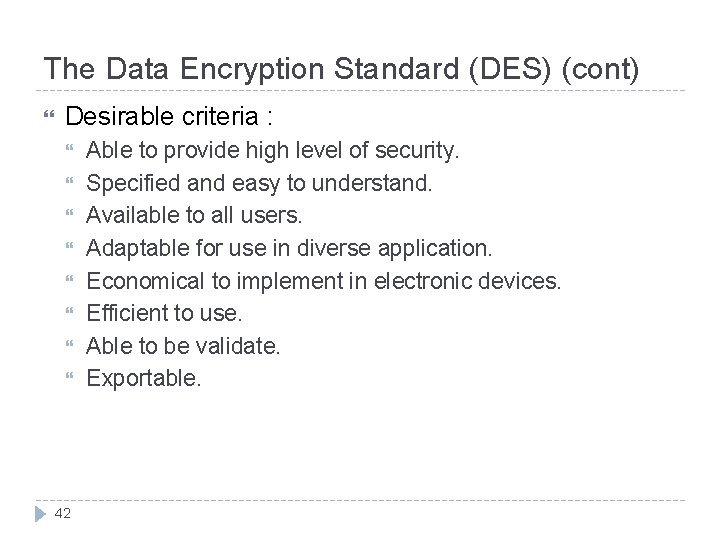Click the bullet marker before high level of security
The width and height of the screenshot is (720, 540).
tap(70, 152)
